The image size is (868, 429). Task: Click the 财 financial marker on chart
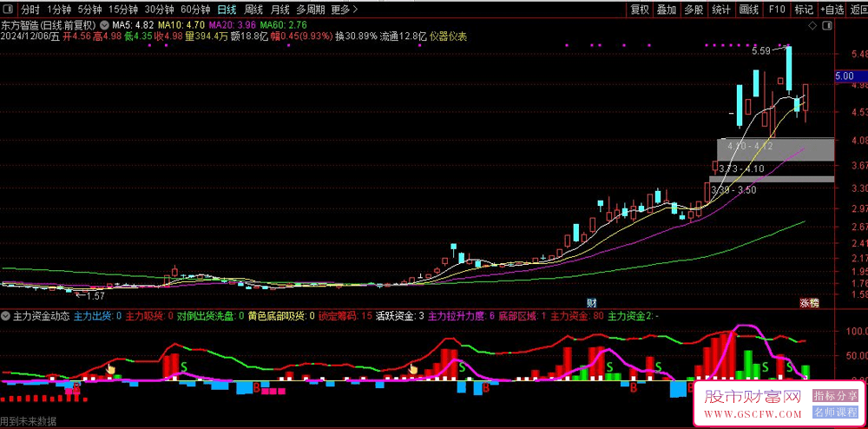[x=592, y=303]
